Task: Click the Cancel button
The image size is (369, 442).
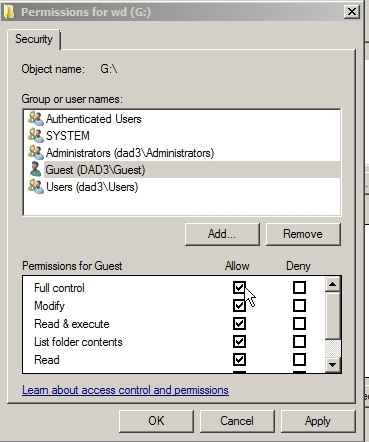Action: pyautogui.click(x=237, y=421)
